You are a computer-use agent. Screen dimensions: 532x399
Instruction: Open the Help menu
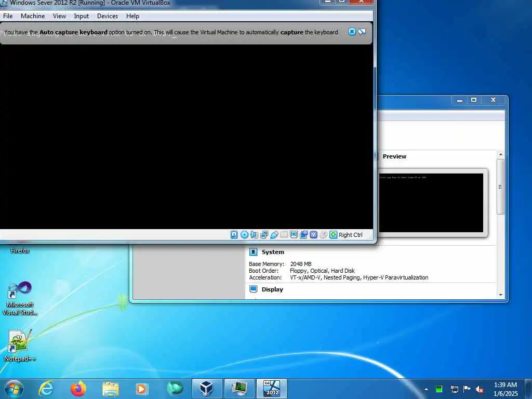pos(132,16)
